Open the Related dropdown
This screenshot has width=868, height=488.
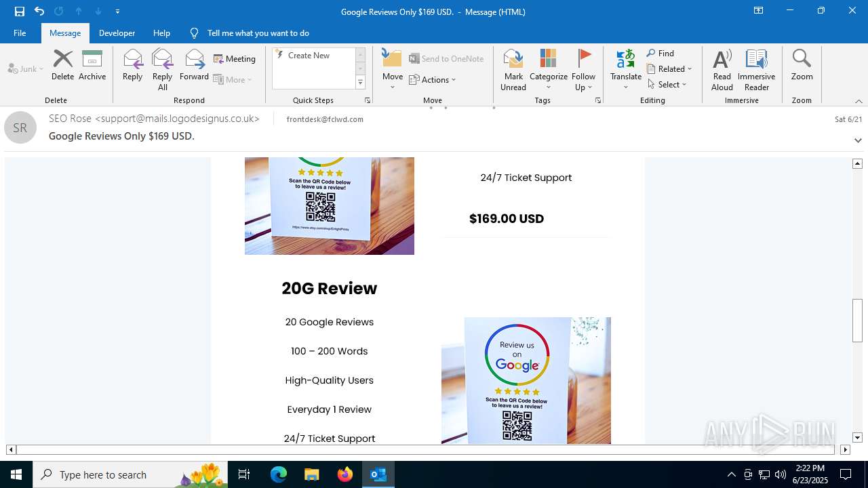(669, 69)
